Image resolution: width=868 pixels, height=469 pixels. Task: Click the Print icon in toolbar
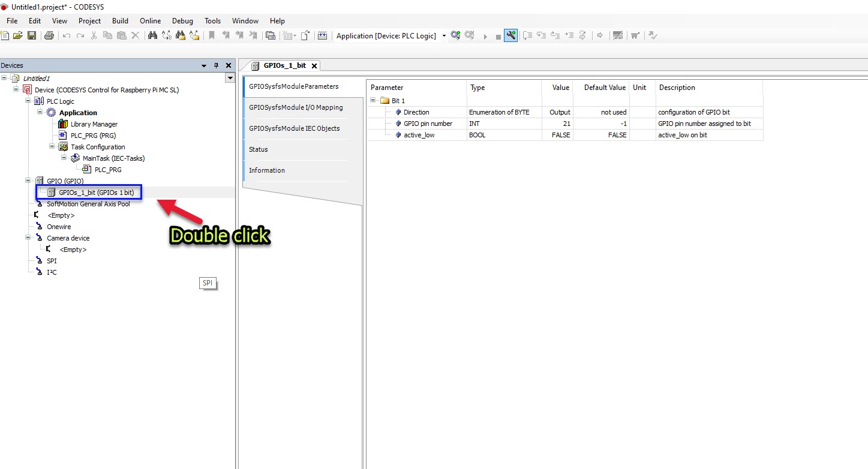pos(49,36)
